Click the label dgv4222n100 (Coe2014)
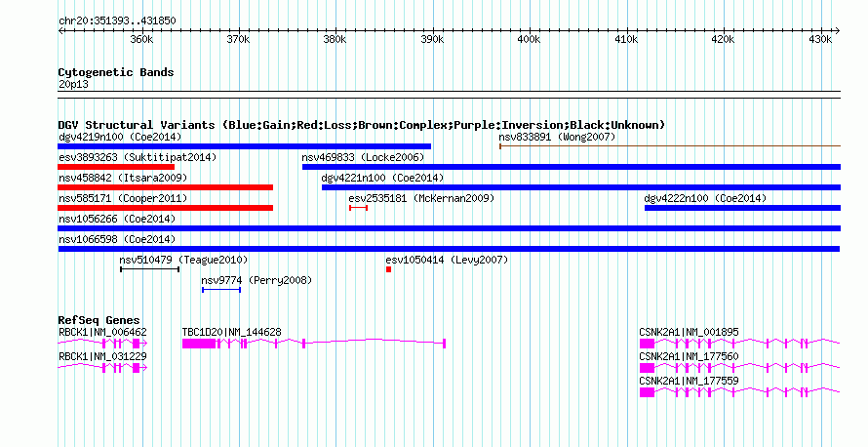Viewport: 868px width, 447px height. click(x=705, y=198)
